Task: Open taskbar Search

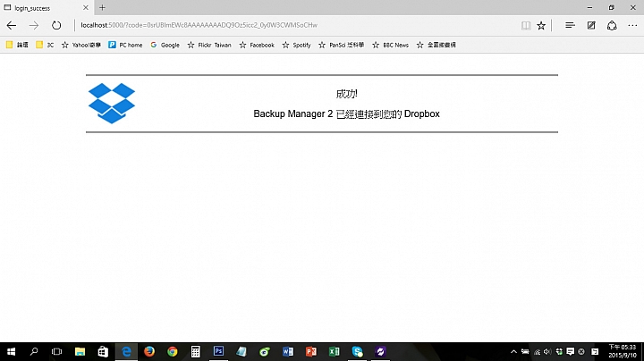Action: tap(34, 351)
